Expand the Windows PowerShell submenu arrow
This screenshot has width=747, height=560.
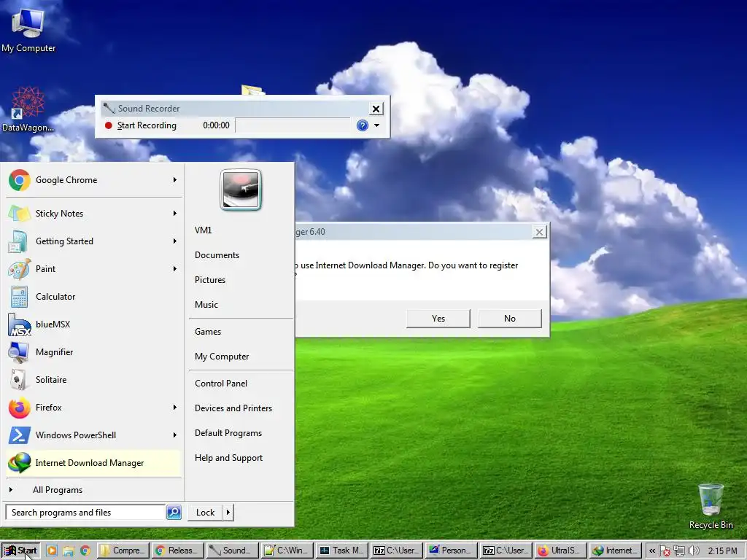pos(175,435)
